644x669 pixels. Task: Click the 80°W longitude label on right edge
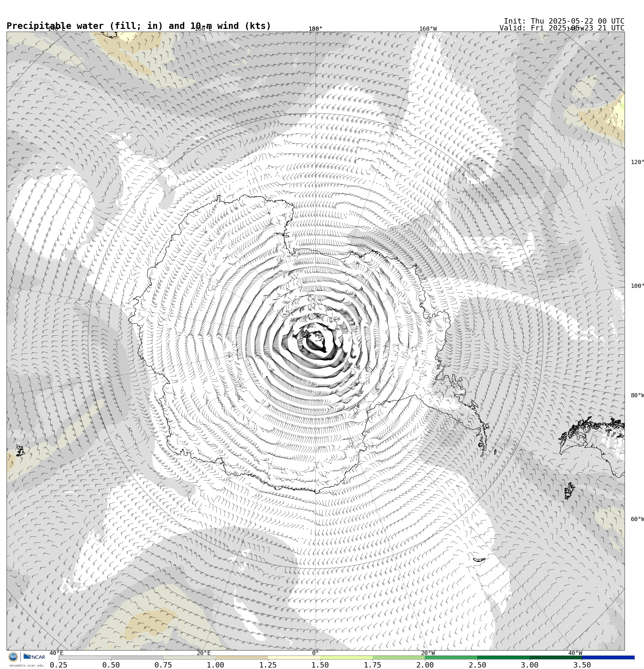(x=637, y=395)
